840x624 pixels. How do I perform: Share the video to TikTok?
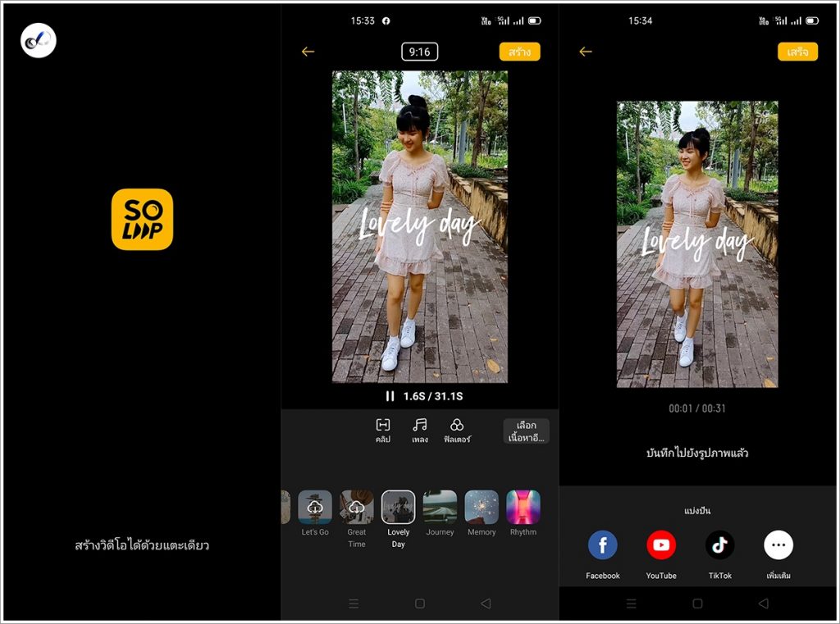pos(720,545)
